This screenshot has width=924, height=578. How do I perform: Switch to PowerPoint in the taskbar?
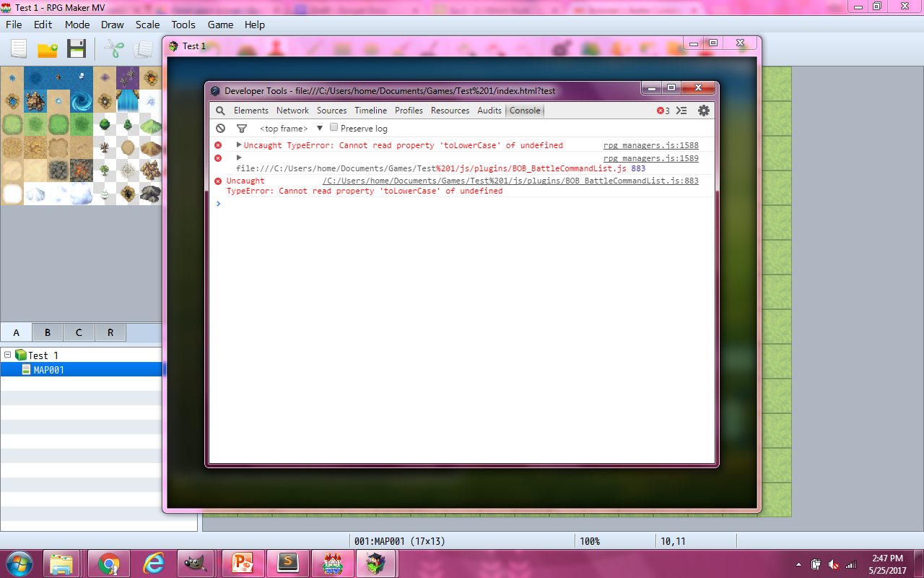pyautogui.click(x=243, y=564)
